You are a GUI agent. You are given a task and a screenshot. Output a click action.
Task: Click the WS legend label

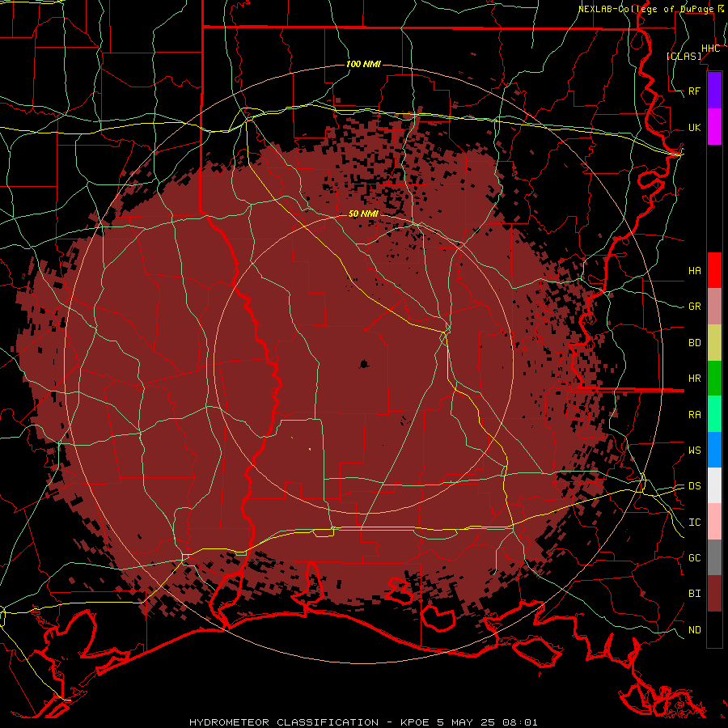click(694, 450)
